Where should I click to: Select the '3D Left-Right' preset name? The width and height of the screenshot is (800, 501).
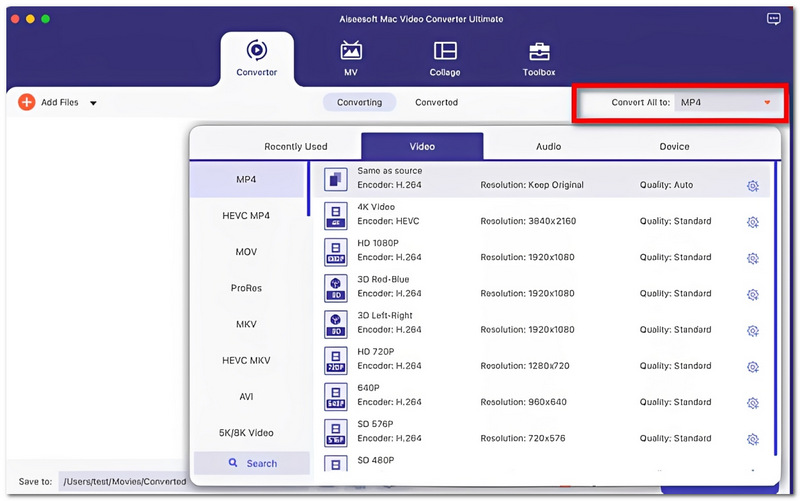385,316
